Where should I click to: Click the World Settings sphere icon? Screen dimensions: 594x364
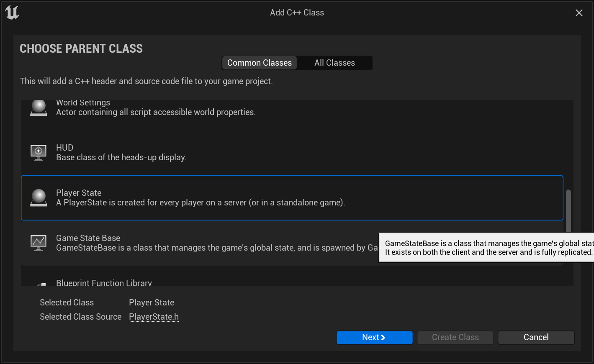point(39,108)
